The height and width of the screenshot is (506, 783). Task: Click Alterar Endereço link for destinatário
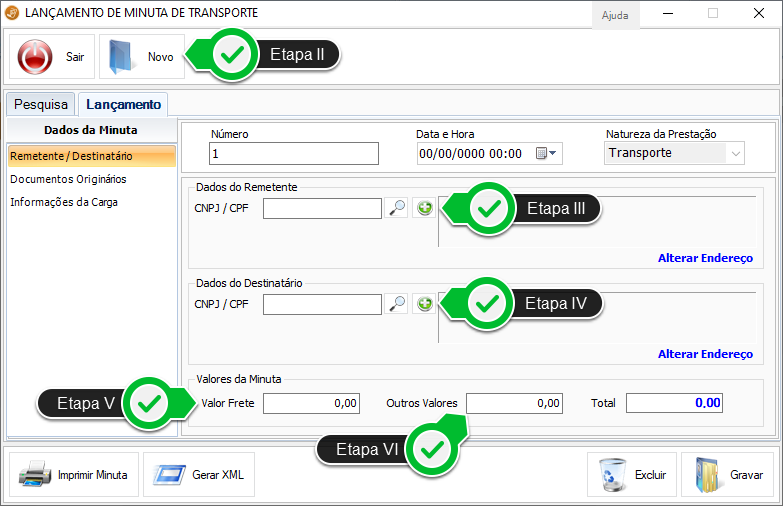point(704,354)
